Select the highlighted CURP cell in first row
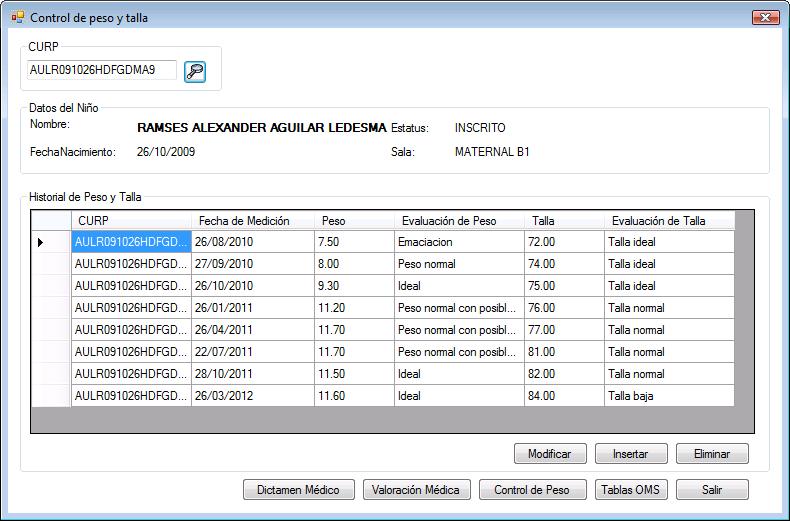This screenshot has width=790, height=521. tap(131, 242)
